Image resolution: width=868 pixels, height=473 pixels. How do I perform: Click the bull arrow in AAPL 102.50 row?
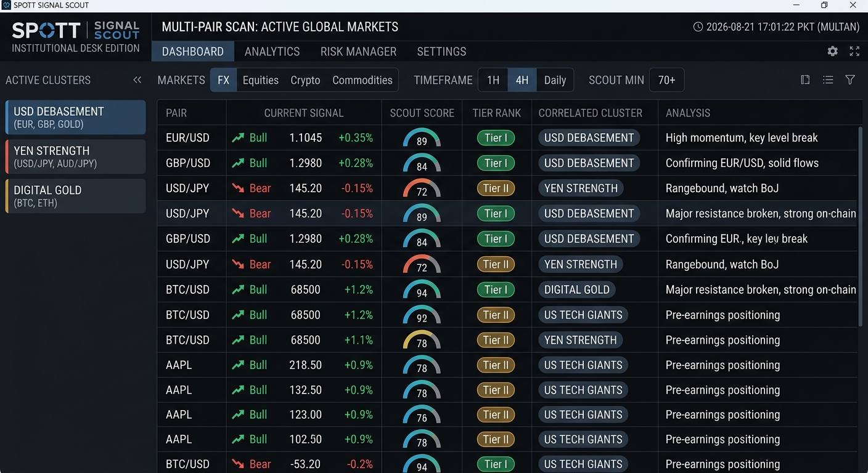click(x=238, y=439)
